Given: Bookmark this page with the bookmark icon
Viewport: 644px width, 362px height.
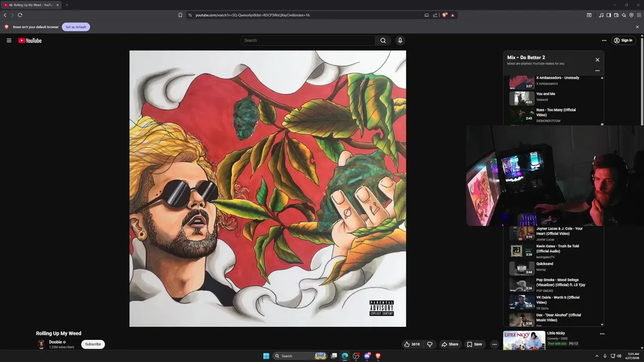Looking at the screenshot, I should coord(180,15).
